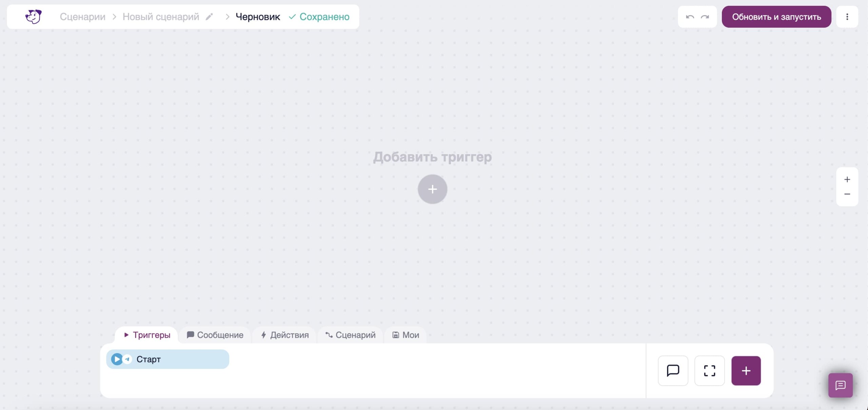Click the Telegram icon on Старт
Image resolution: width=868 pixels, height=410 pixels.
[x=127, y=359]
